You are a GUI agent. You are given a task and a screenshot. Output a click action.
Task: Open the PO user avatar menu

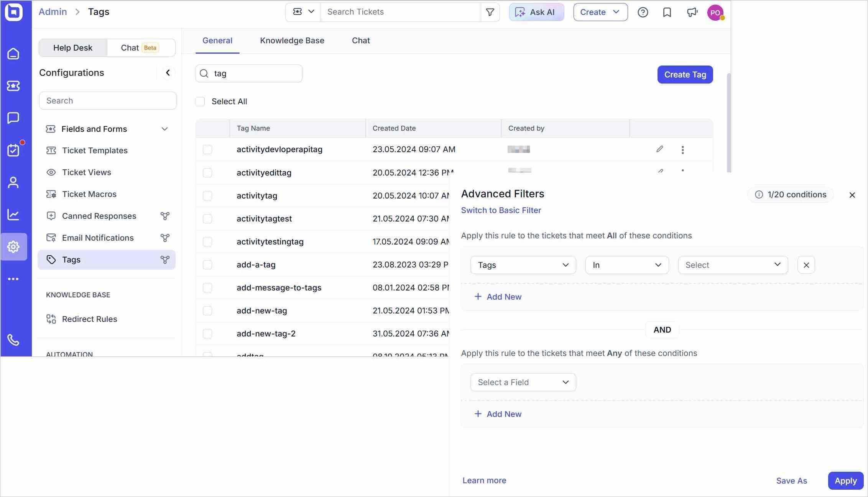[x=715, y=12]
